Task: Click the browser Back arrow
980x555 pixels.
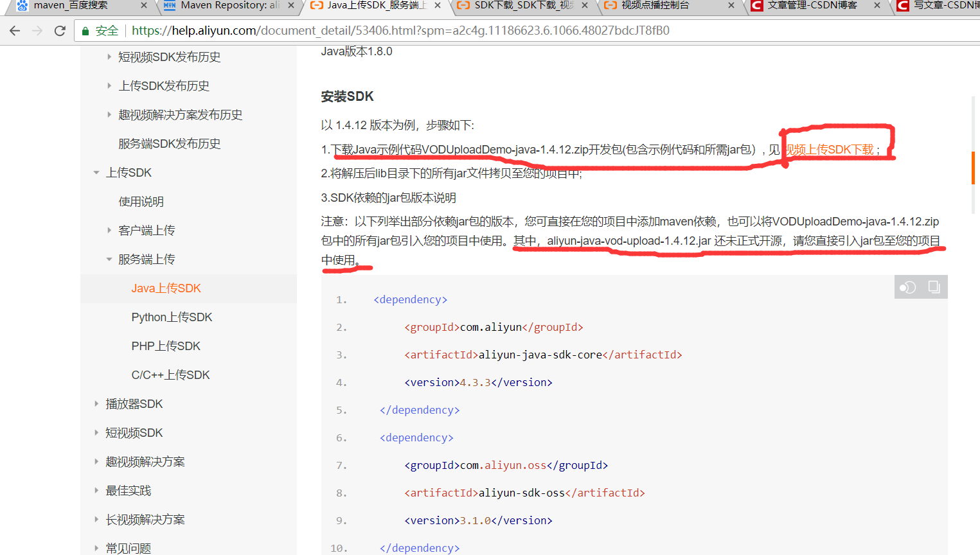Action: tap(15, 31)
